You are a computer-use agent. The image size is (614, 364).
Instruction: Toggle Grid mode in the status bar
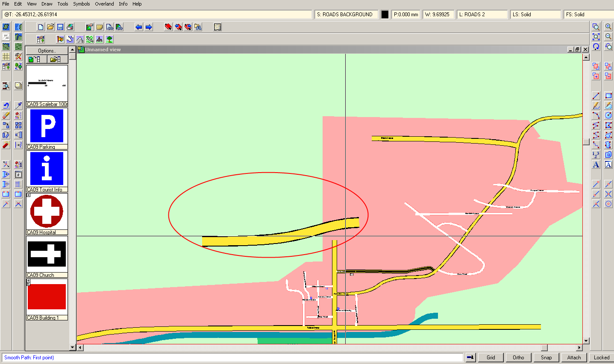(x=490, y=358)
